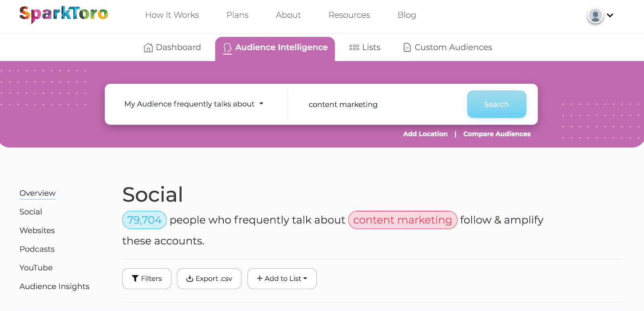Open the Resources menu item
644x311 pixels.
coord(349,15)
